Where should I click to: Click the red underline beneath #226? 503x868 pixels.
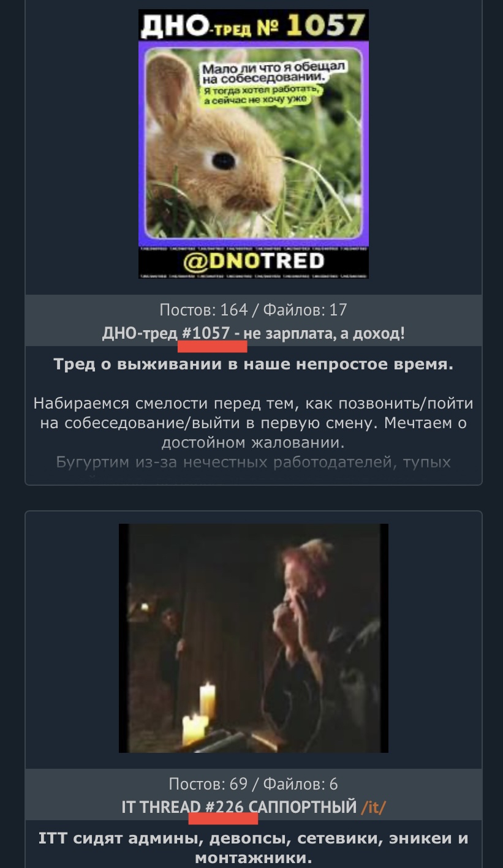224,819
